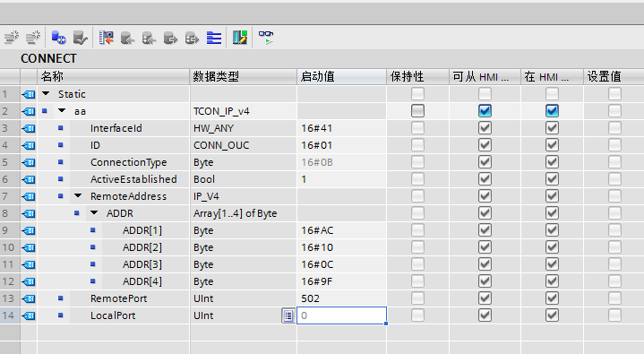The image size is (644, 354).
Task: Click the tag icon beside InterfaceId row
Action: [29, 129]
